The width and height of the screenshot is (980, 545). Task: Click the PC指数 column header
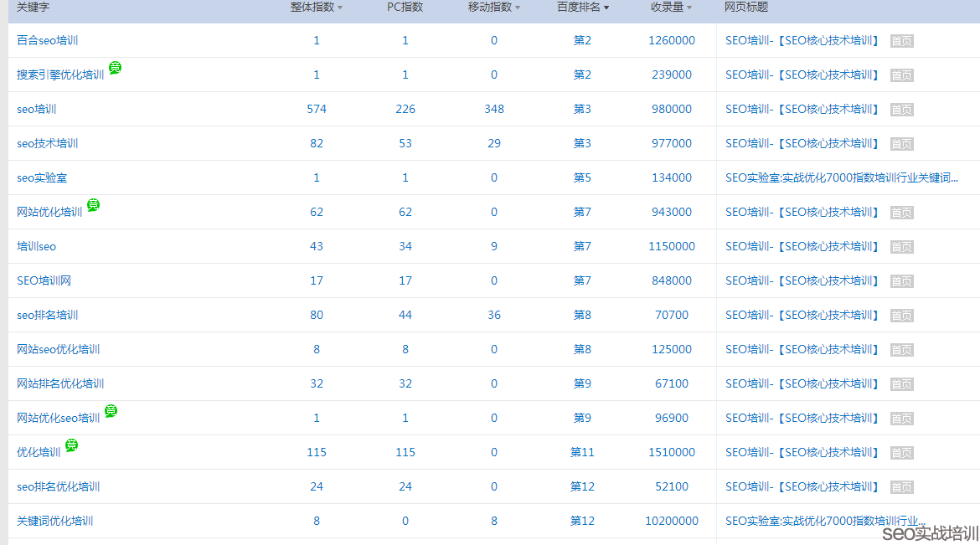click(405, 8)
